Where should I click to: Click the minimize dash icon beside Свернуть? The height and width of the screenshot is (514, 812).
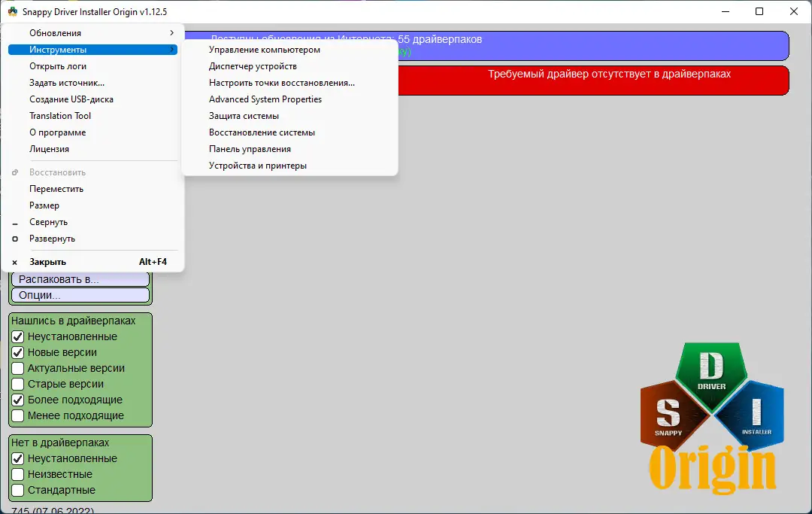(x=14, y=222)
